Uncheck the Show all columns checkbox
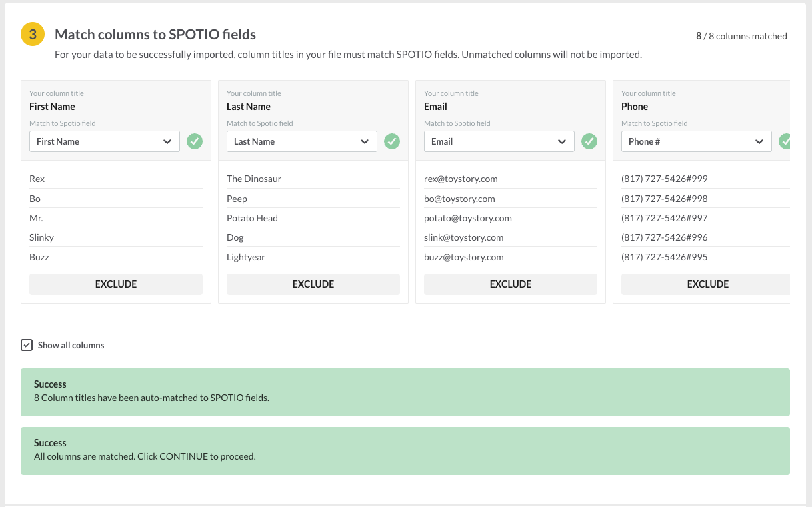 27,345
